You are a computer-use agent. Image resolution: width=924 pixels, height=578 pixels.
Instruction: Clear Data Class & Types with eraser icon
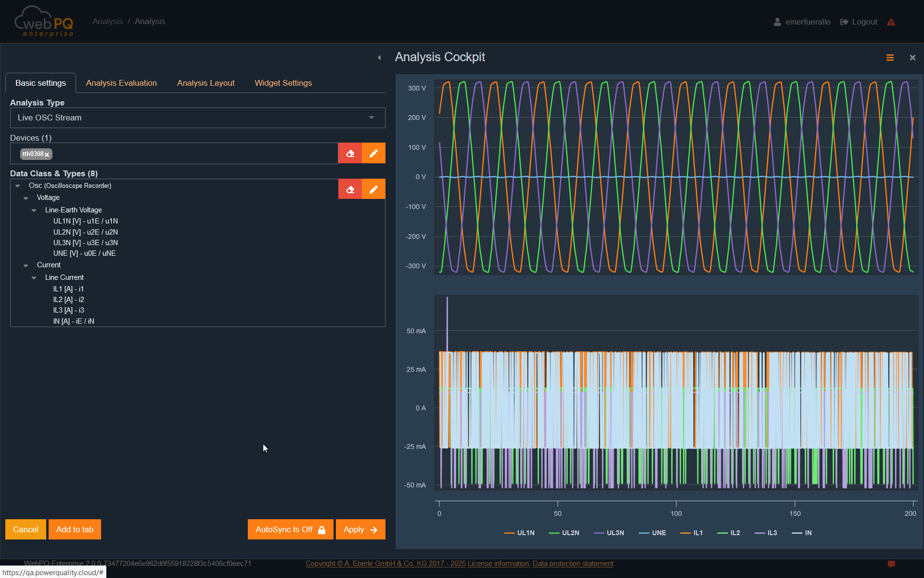click(350, 189)
